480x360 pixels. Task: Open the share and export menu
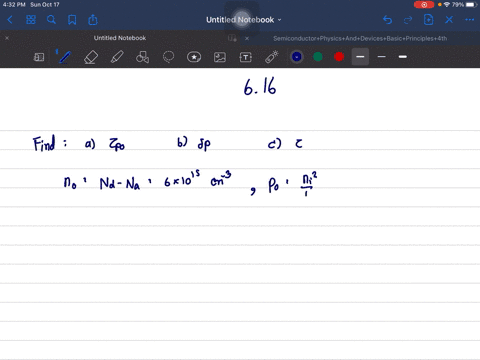pyautogui.click(x=93, y=20)
